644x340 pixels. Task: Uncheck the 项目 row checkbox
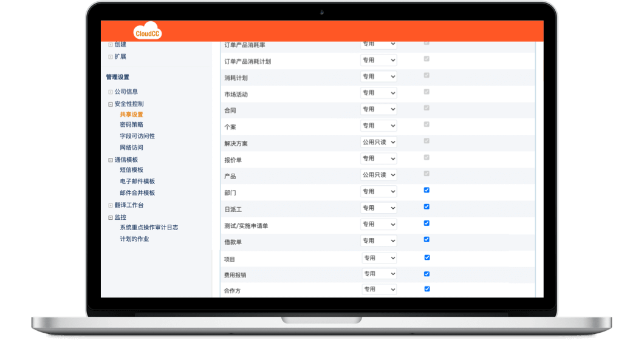pyautogui.click(x=426, y=257)
